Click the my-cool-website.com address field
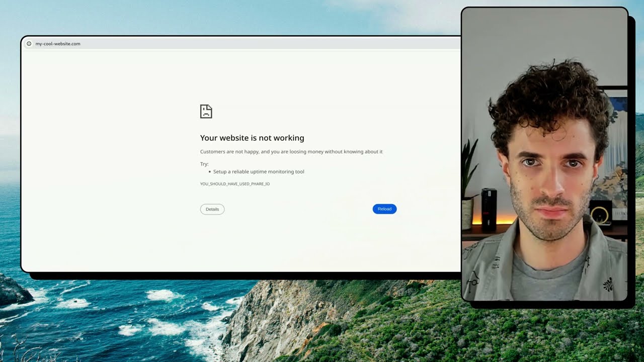644x362 pixels. click(x=242, y=44)
